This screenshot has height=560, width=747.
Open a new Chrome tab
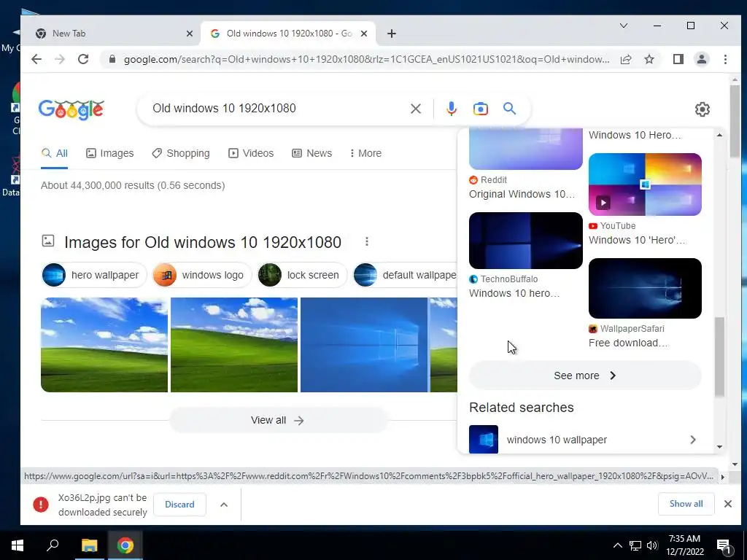pyautogui.click(x=392, y=34)
